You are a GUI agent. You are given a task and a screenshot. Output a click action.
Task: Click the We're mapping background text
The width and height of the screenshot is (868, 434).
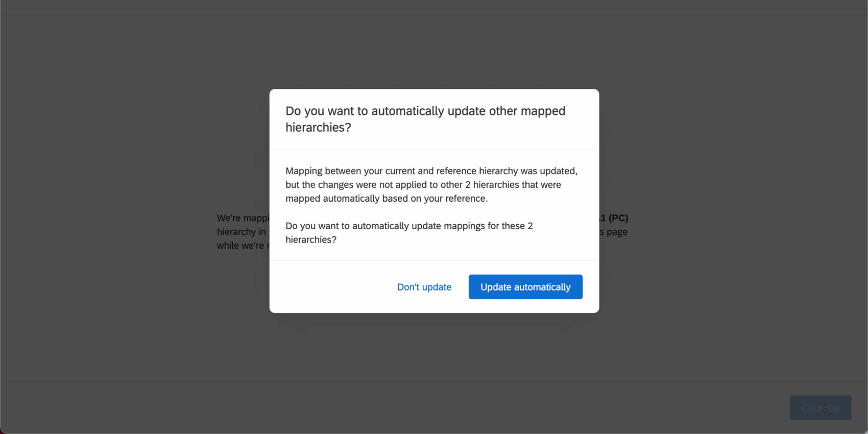240,218
